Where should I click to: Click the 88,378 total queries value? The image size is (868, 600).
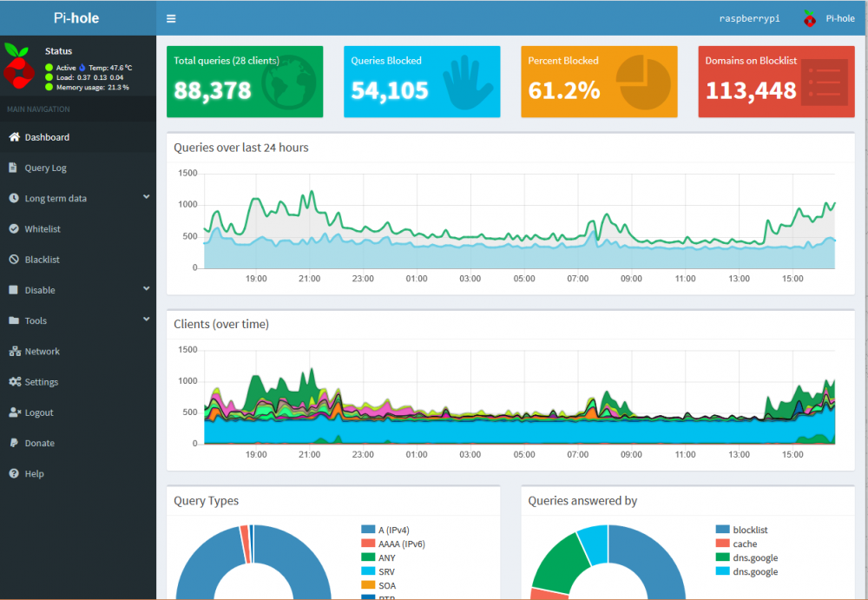pyautogui.click(x=213, y=90)
